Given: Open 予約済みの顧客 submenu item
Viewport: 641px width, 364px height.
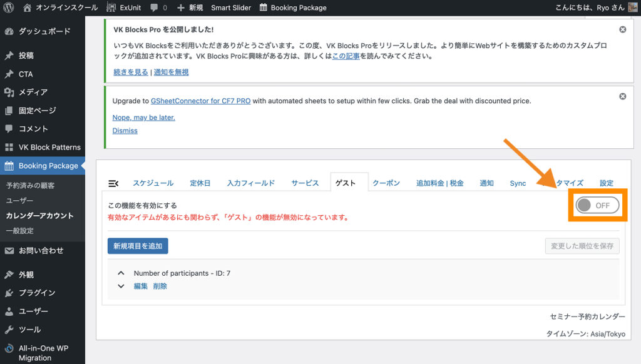Looking at the screenshot, I should pyautogui.click(x=30, y=186).
